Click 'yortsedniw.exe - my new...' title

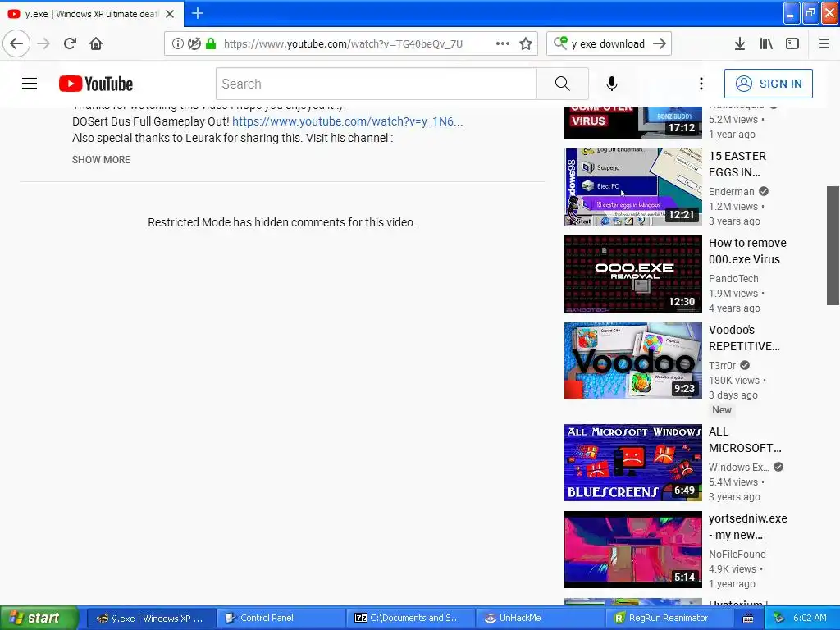click(x=748, y=527)
